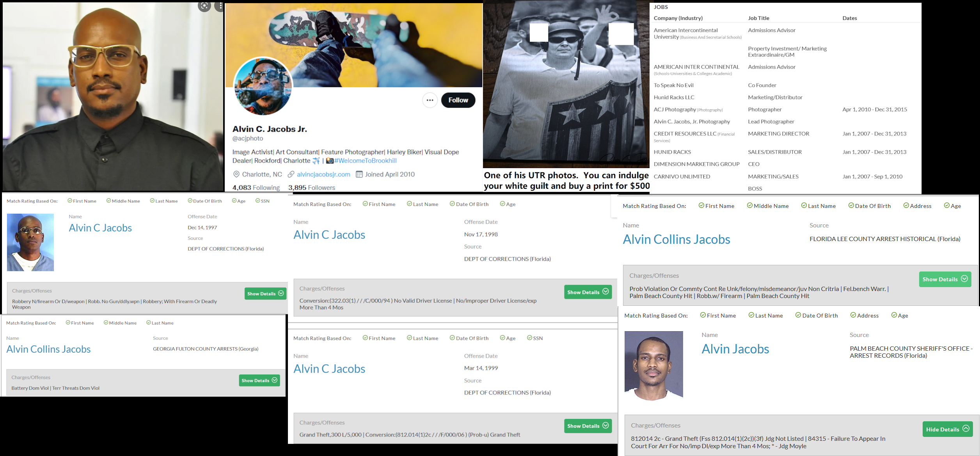Screen dimensions: 980x456
Task: Click the chain link icon before the website URL
Action: click(291, 174)
